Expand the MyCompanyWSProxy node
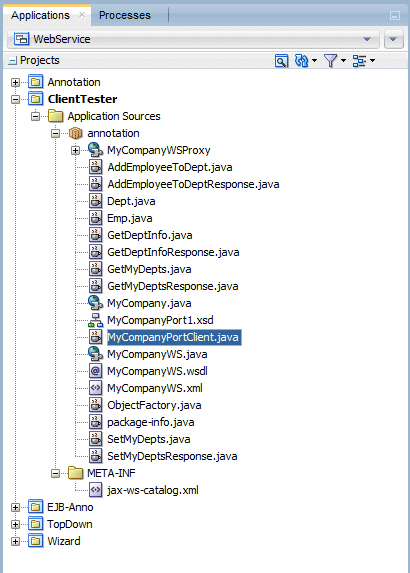410x573 pixels. (x=75, y=151)
